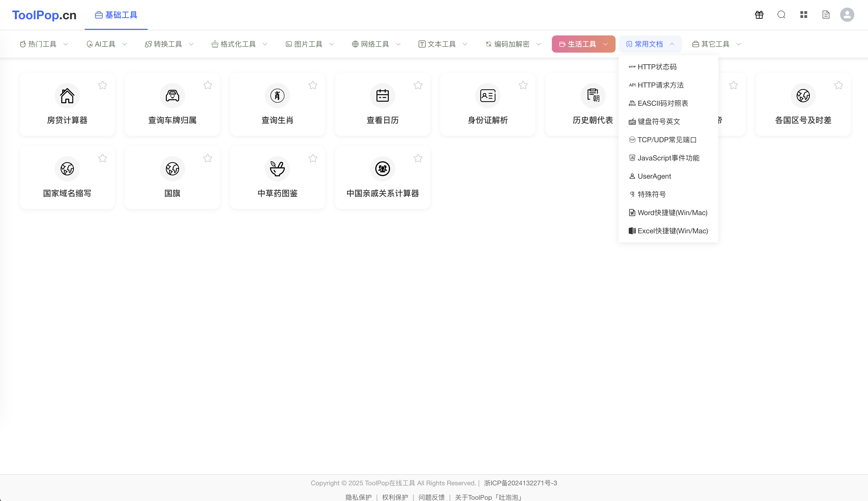Select the 房贷计算器 house icon
Image resolution: width=868 pixels, height=501 pixels.
pos(67,96)
